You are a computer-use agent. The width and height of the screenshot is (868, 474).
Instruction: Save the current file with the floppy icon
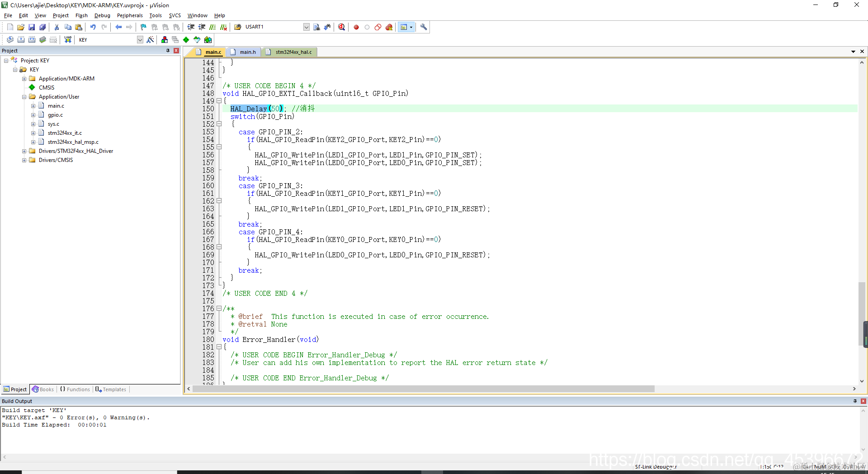pyautogui.click(x=32, y=27)
